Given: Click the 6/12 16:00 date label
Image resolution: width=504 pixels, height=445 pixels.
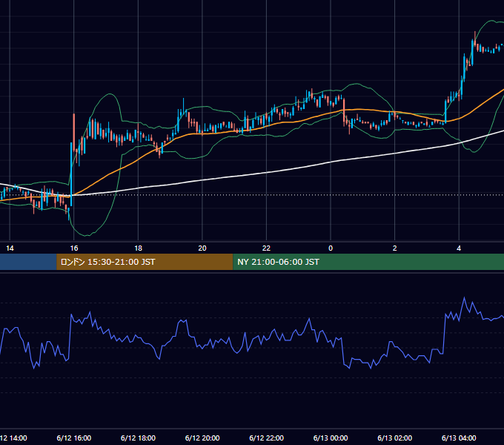Looking at the screenshot, I should click(74, 438).
